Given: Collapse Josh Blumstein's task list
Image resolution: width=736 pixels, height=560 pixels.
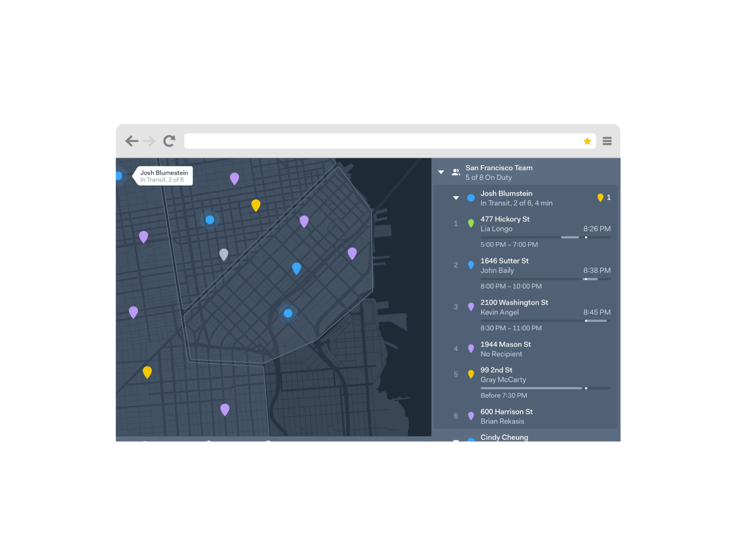Looking at the screenshot, I should pyautogui.click(x=456, y=198).
